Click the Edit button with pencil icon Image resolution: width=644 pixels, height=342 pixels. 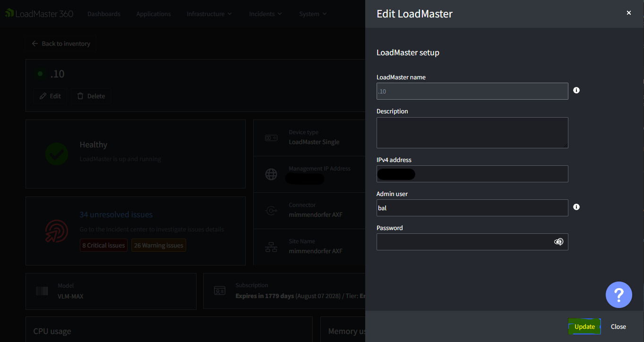pyautogui.click(x=50, y=96)
